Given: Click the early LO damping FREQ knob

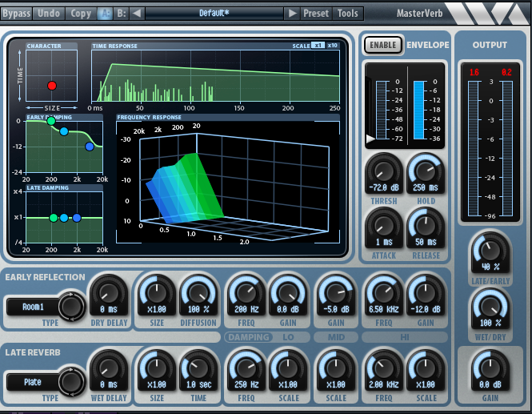Looking at the screenshot, I should click(246, 292).
